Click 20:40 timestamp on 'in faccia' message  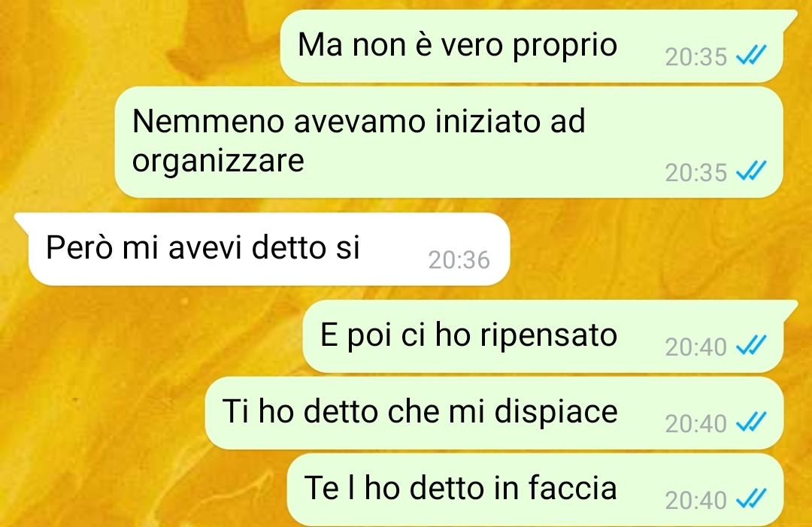(x=696, y=500)
